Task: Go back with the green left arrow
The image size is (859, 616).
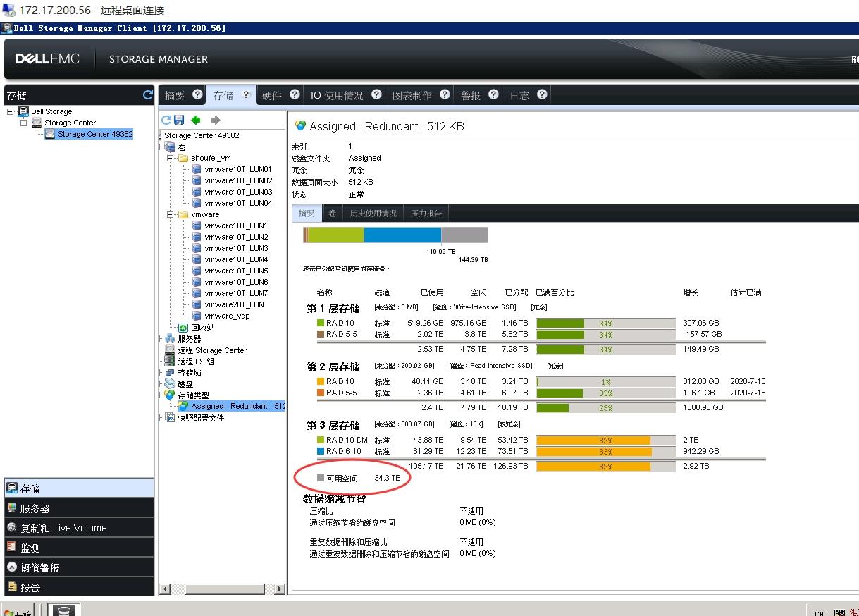Action: pos(196,121)
